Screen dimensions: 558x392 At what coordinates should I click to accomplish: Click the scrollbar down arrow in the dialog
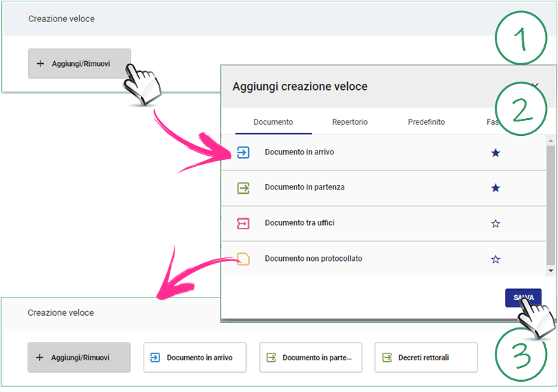point(550,271)
